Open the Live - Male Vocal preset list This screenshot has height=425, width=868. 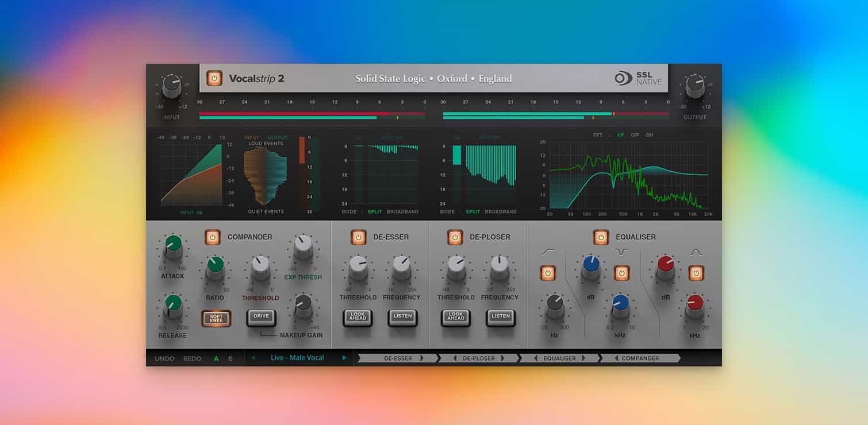[x=297, y=358]
